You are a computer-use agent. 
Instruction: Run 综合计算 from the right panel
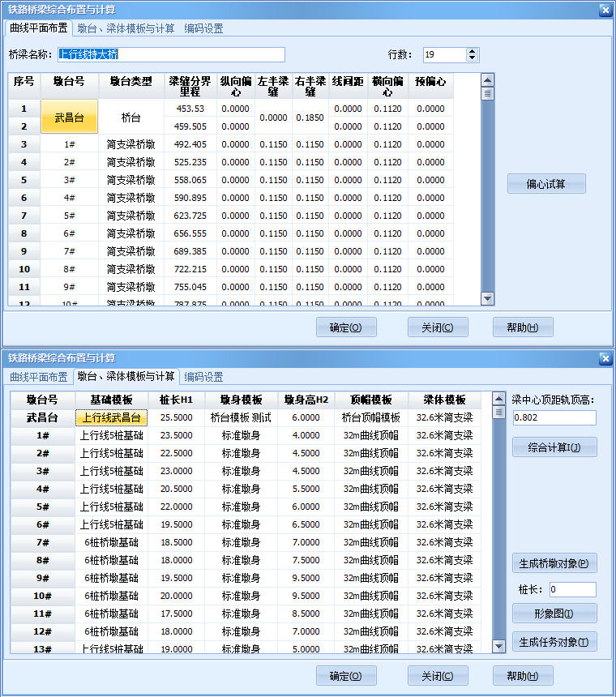(554, 447)
